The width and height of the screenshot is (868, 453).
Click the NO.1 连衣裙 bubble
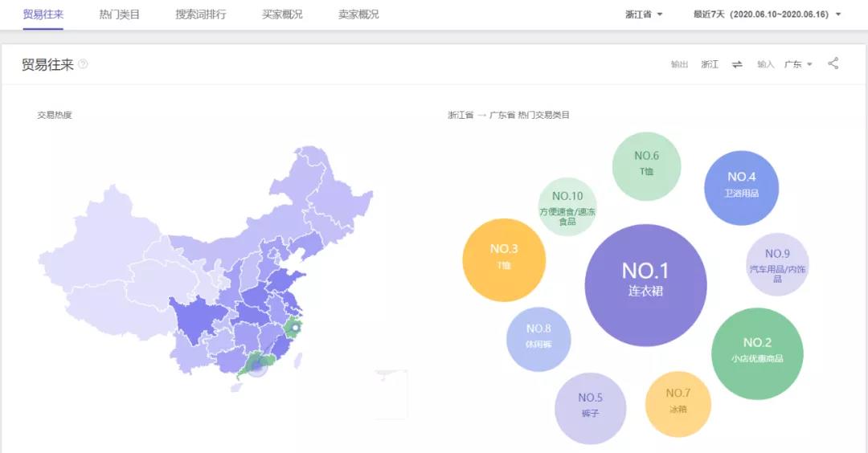(x=645, y=285)
